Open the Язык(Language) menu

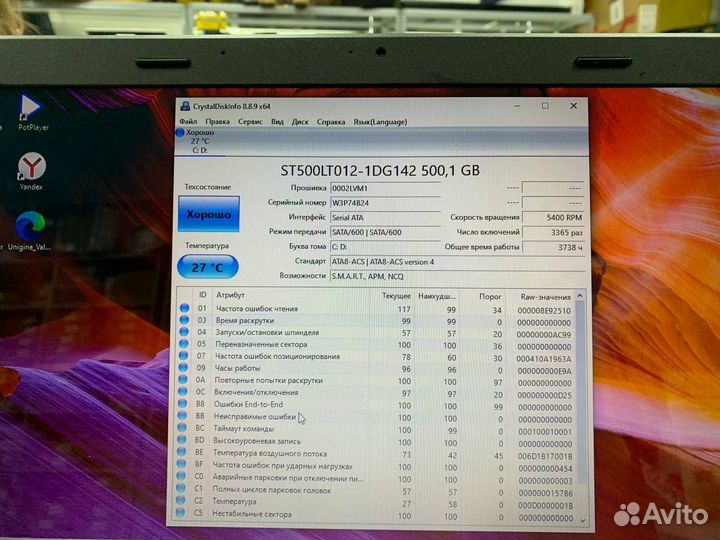[380, 122]
